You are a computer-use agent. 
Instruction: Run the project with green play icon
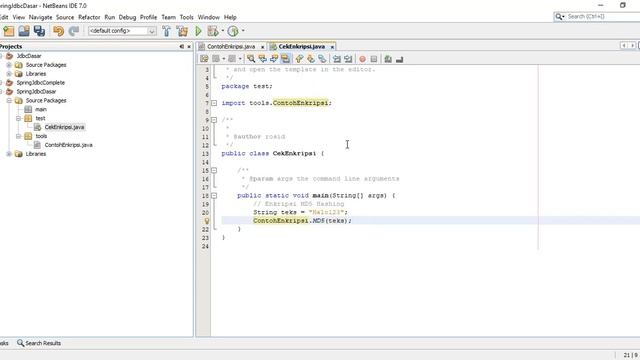(x=198, y=31)
